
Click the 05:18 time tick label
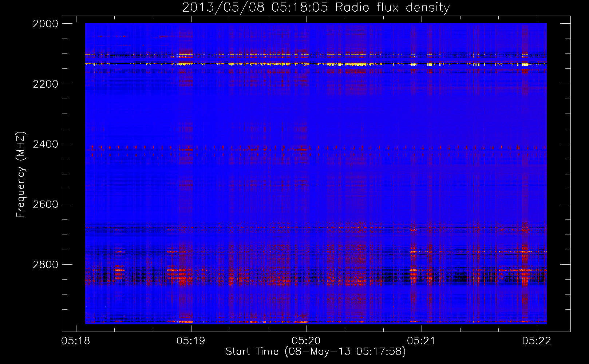coord(76,341)
